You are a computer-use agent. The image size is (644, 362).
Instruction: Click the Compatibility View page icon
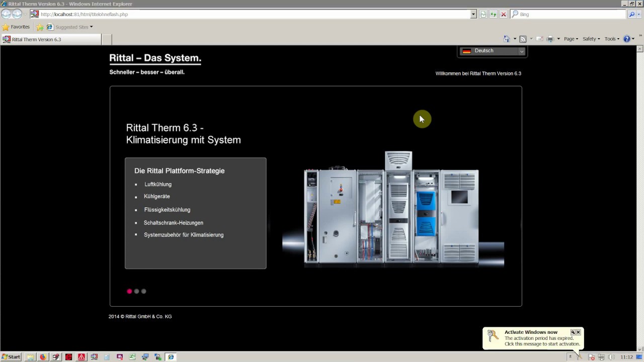(x=484, y=14)
